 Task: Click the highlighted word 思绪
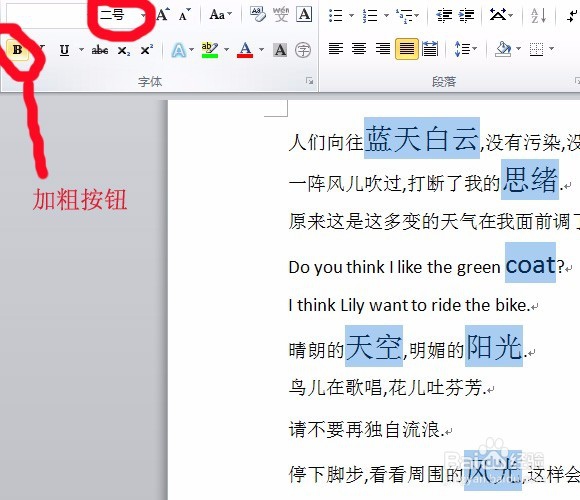coord(530,180)
